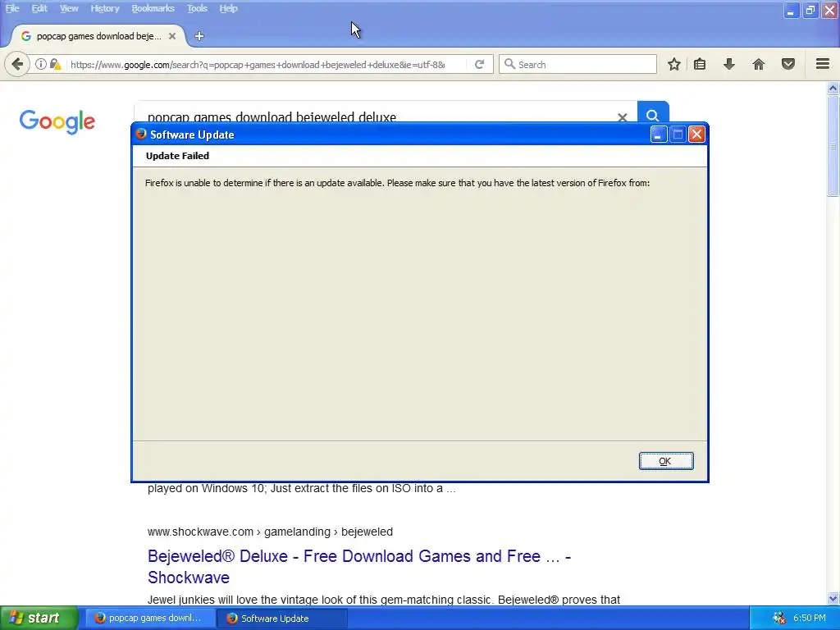This screenshot has width=840, height=630.
Task: Click the 6:50 PM clock
Action: click(x=810, y=619)
